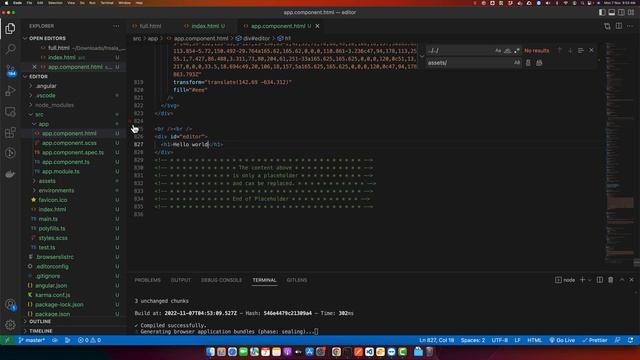The image size is (640, 360).
Task: Open the Run and Debug view
Action: 11,91
